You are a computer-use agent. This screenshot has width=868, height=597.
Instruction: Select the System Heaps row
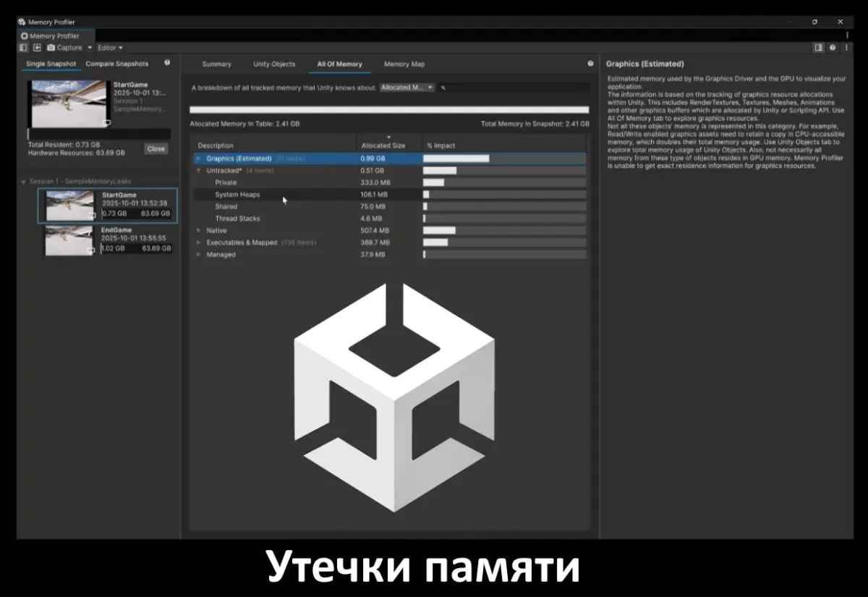[x=389, y=195]
